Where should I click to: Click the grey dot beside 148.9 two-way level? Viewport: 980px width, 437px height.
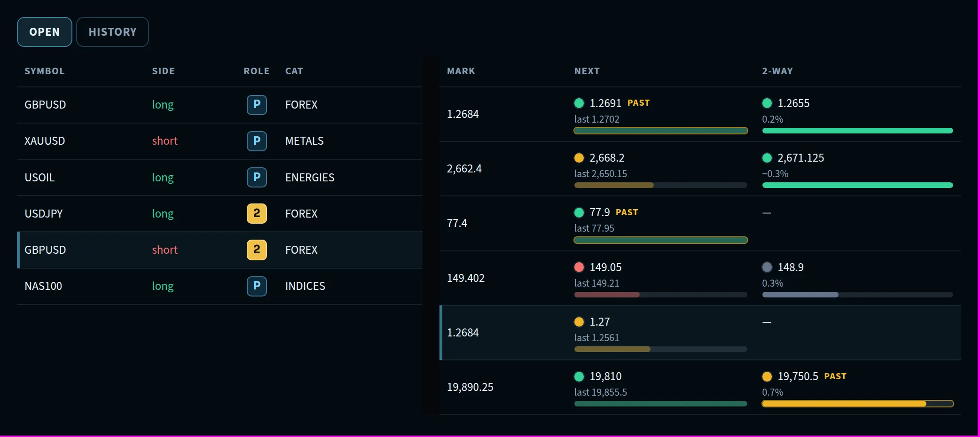(767, 267)
